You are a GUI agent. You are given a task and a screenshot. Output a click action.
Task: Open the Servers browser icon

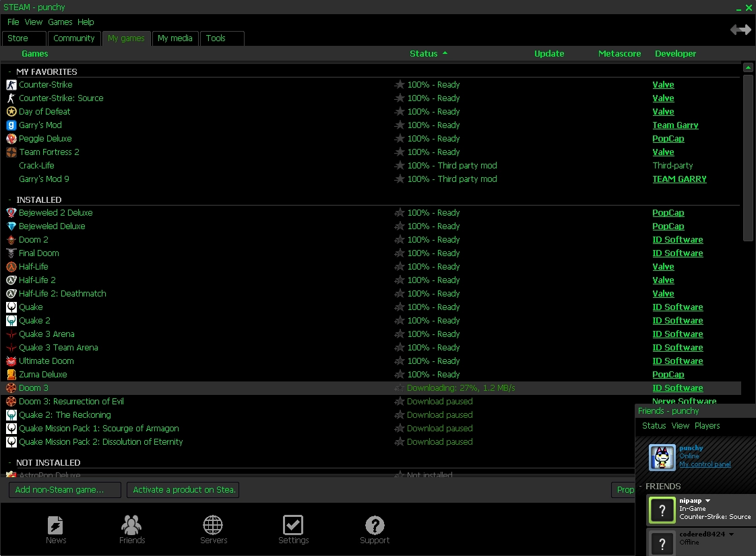pos(213,524)
